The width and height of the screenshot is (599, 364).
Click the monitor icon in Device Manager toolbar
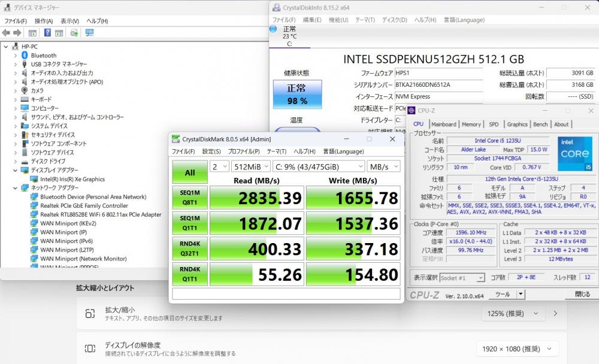coord(89,33)
